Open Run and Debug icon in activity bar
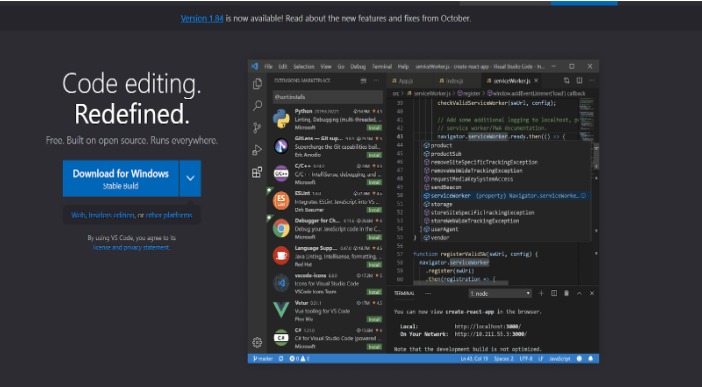The width and height of the screenshot is (702, 387). [x=257, y=150]
